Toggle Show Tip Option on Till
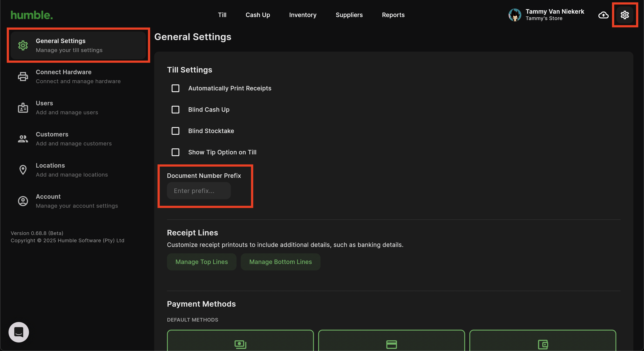 [x=175, y=152]
